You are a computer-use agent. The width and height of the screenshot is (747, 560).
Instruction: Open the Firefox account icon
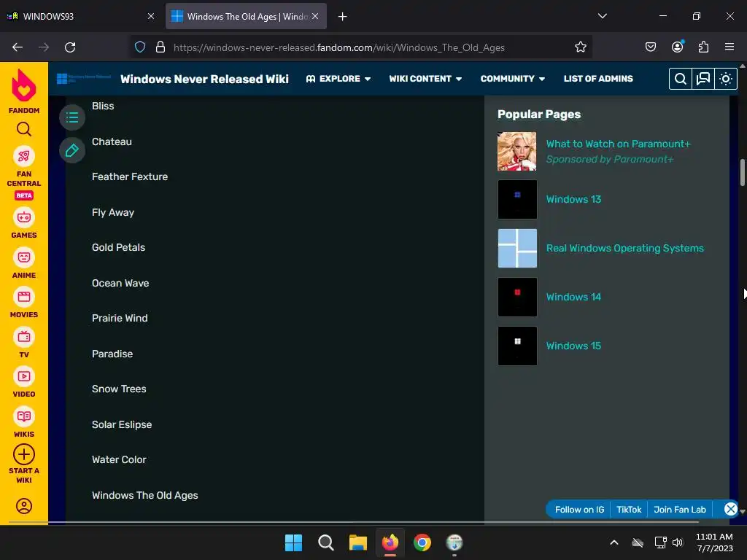(678, 47)
